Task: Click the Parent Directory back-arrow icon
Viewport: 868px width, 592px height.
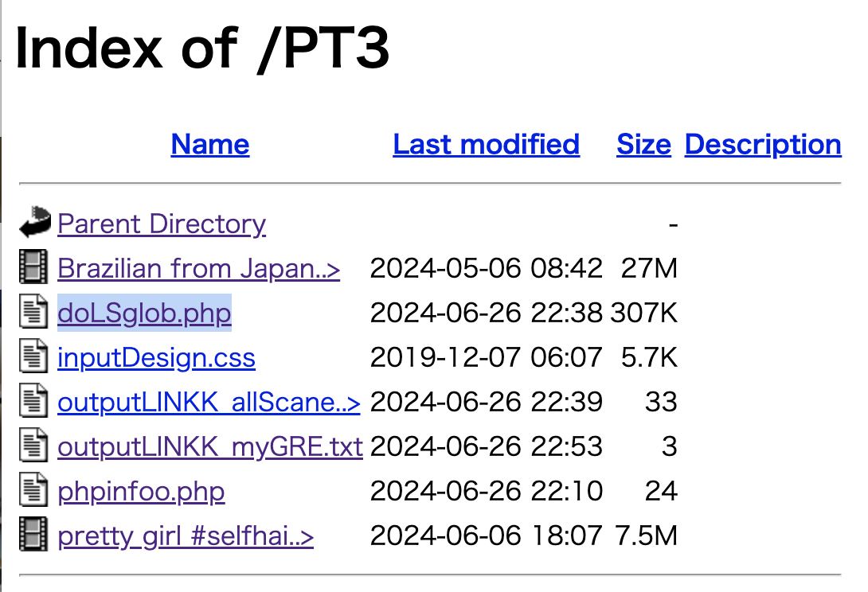Action: pos(35,224)
